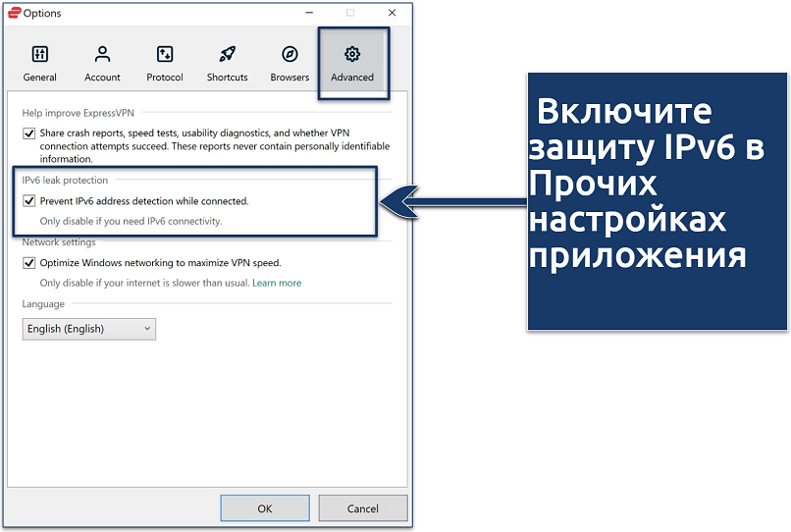Click the Language dropdown arrow
This screenshot has width=791, height=532.
click(x=147, y=329)
